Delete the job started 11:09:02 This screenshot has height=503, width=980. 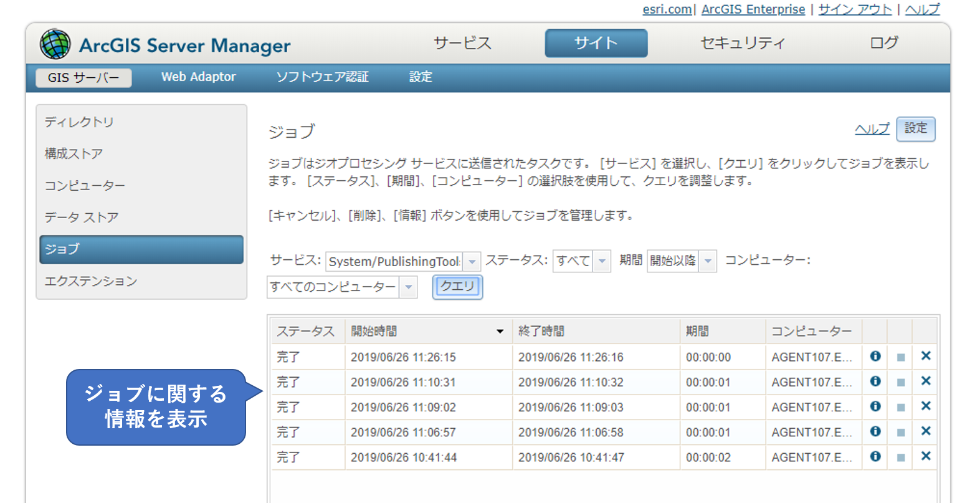(926, 406)
